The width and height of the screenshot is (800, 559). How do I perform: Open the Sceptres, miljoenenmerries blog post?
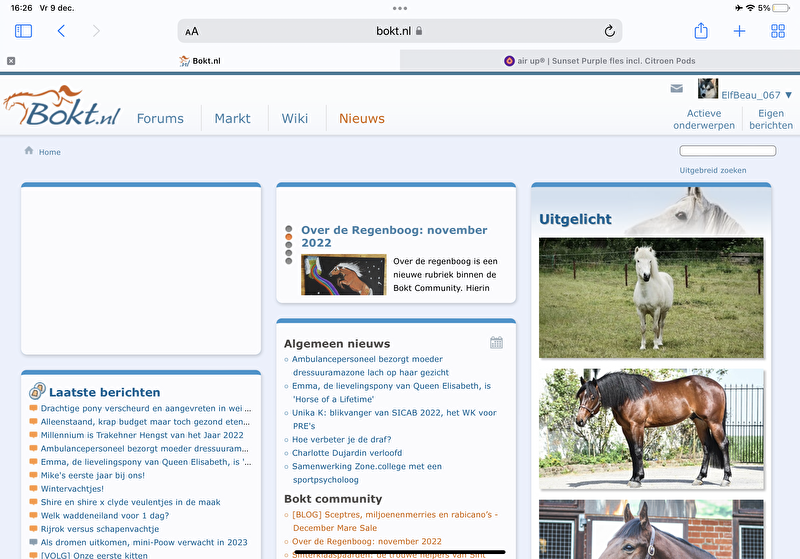tap(394, 521)
